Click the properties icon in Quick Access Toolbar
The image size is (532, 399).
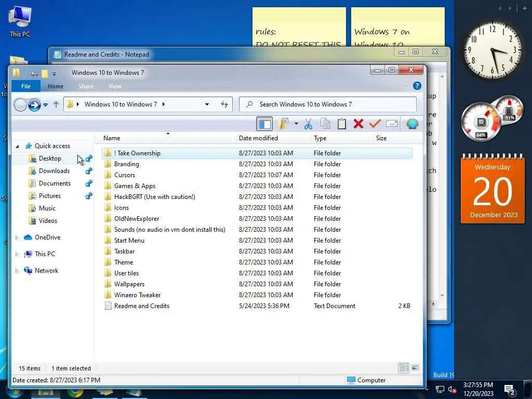pyautogui.click(x=33, y=73)
